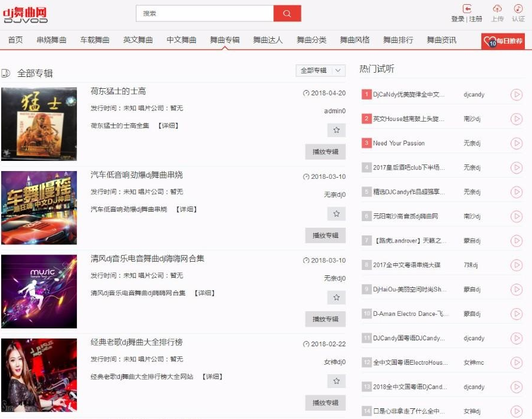Go to the 舞曲排行 ranking tab
Image resolution: width=532 pixels, height=419 pixels.
click(398, 40)
